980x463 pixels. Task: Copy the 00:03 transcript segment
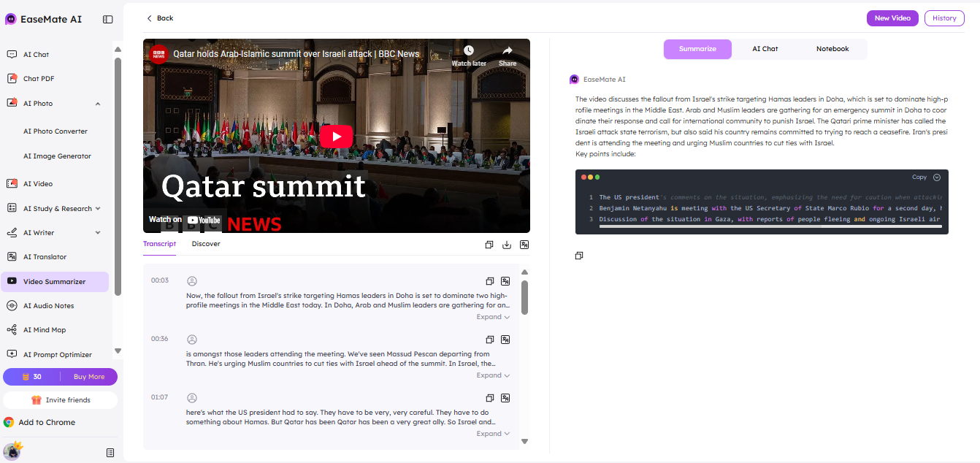[490, 281]
